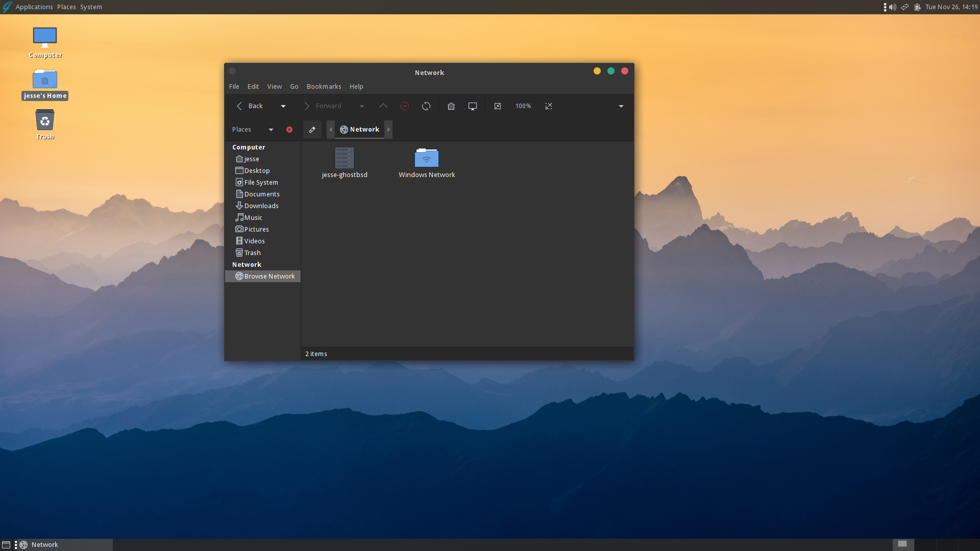
Task: Open the Edit menu
Action: pyautogui.click(x=253, y=87)
